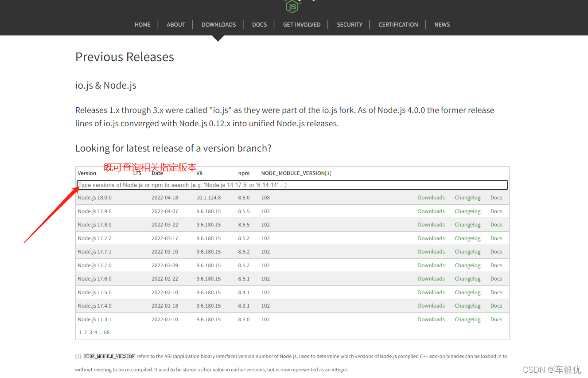
Task: Open Changelog for Node.js 17.9.0
Action: (x=467, y=211)
